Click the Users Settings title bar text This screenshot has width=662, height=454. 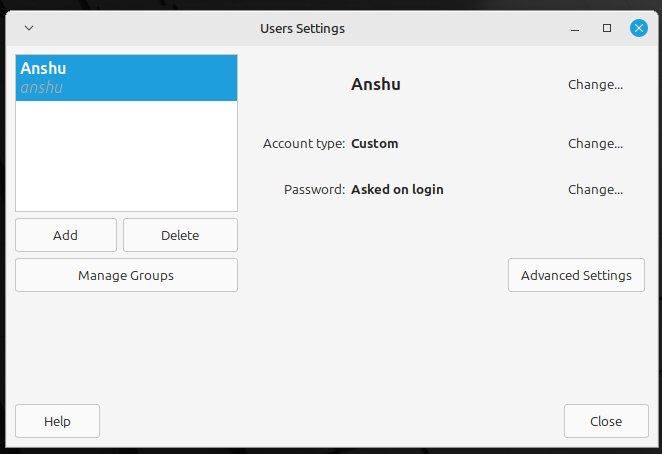tap(302, 28)
